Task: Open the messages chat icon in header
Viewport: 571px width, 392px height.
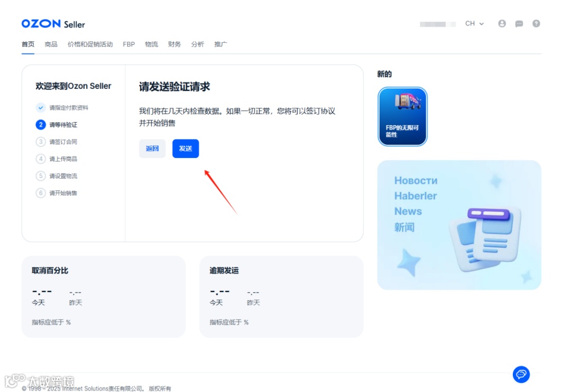Action: click(519, 24)
